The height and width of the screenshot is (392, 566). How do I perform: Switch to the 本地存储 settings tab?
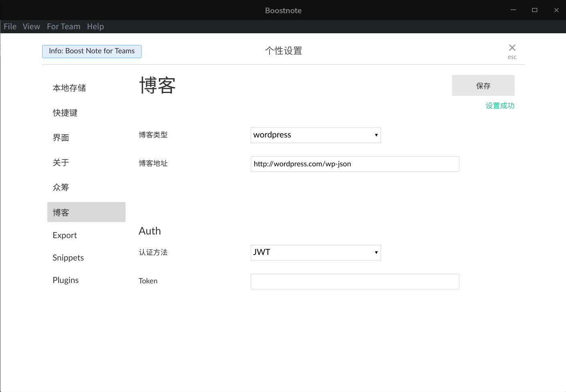69,88
